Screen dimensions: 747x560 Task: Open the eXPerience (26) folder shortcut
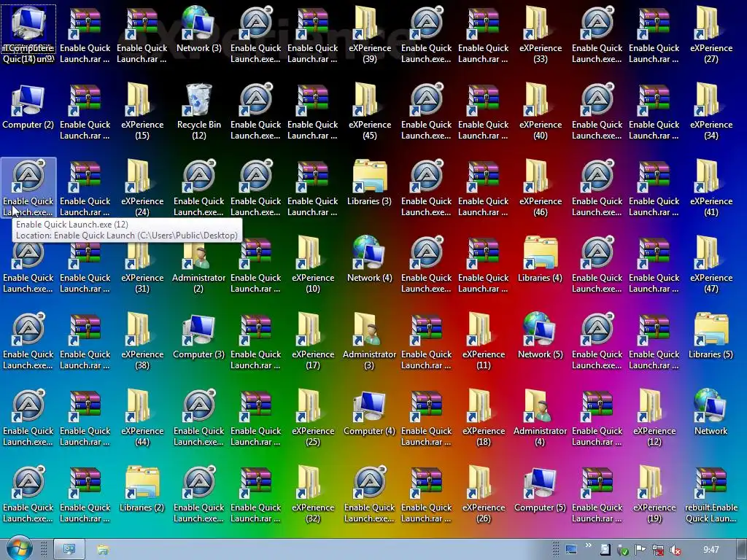click(483, 494)
